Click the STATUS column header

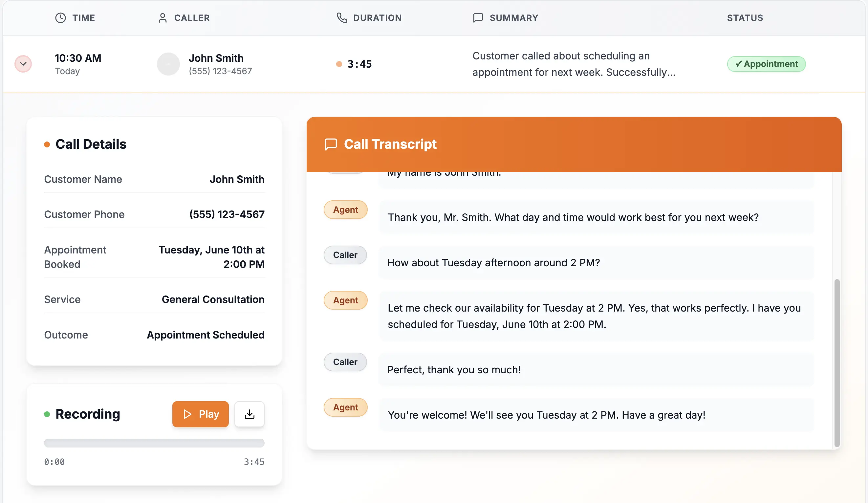[745, 18]
